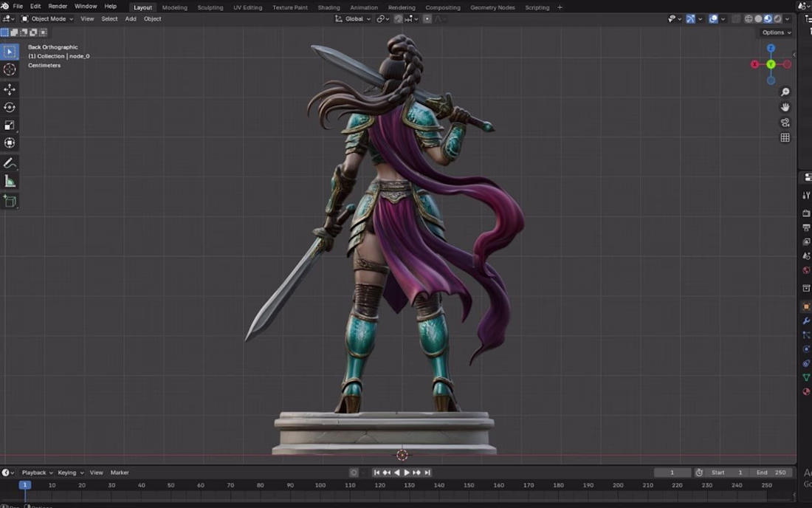Screen dimensions: 812x508
Task: Open the Object Mode dropdown
Action: pos(47,18)
